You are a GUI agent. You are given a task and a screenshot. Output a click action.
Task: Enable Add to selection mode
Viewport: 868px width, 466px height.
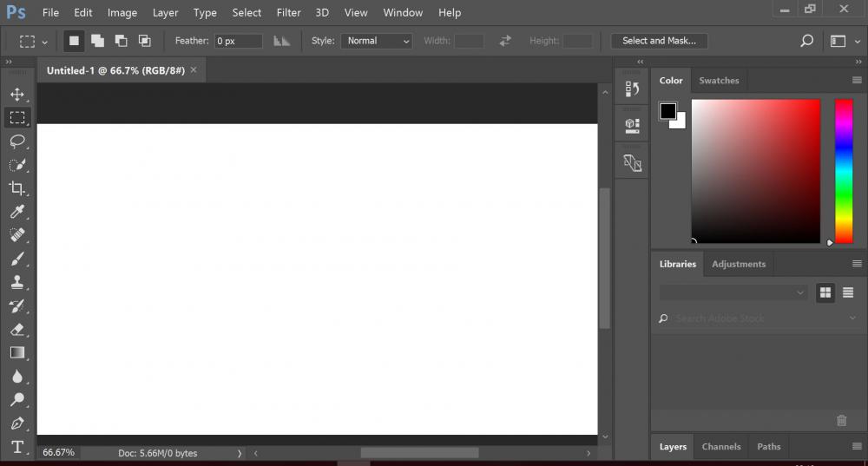pos(97,41)
